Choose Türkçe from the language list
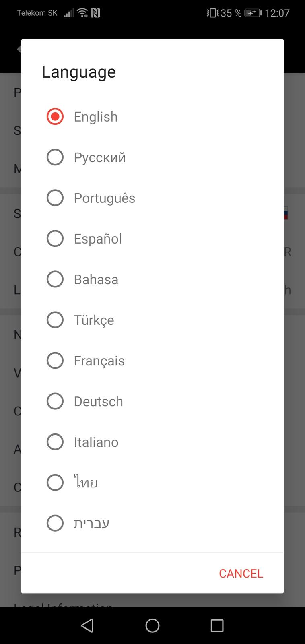 tap(55, 320)
